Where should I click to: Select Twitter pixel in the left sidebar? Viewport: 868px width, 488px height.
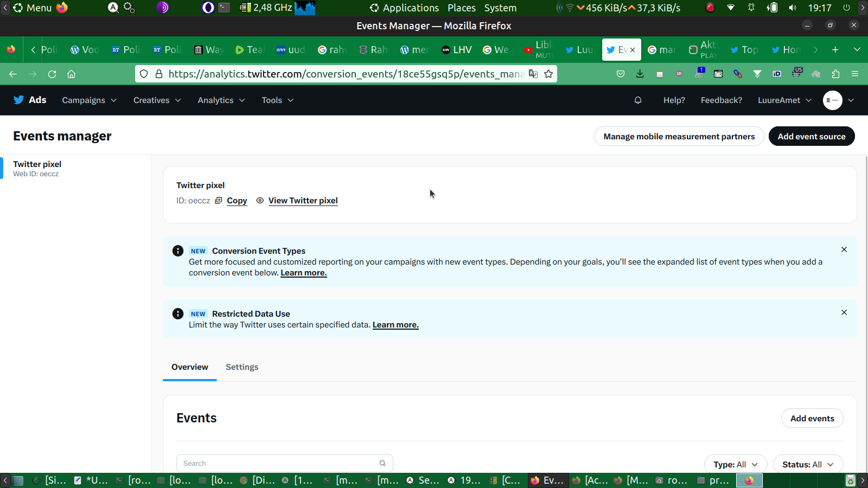click(x=76, y=169)
